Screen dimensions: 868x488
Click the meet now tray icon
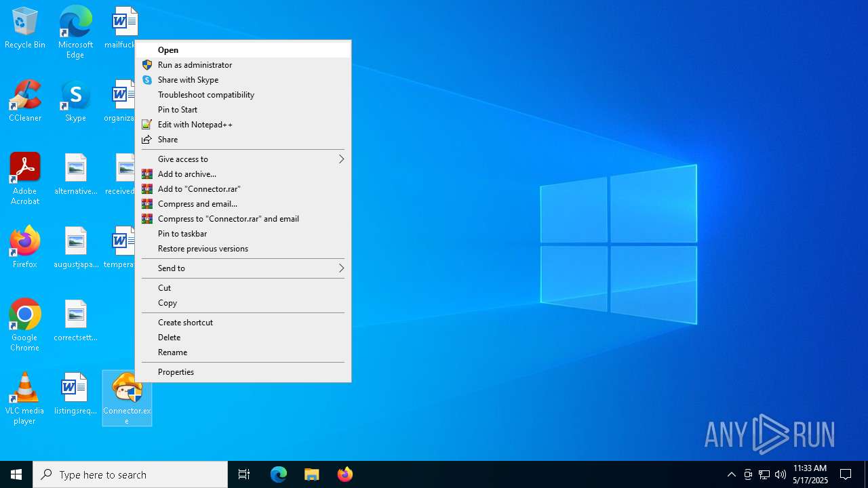748,474
